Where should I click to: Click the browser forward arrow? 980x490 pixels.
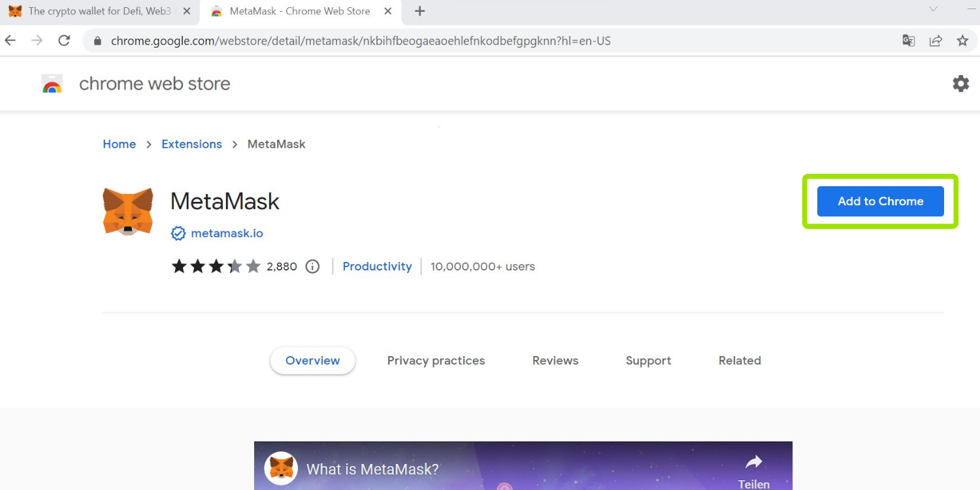click(37, 41)
